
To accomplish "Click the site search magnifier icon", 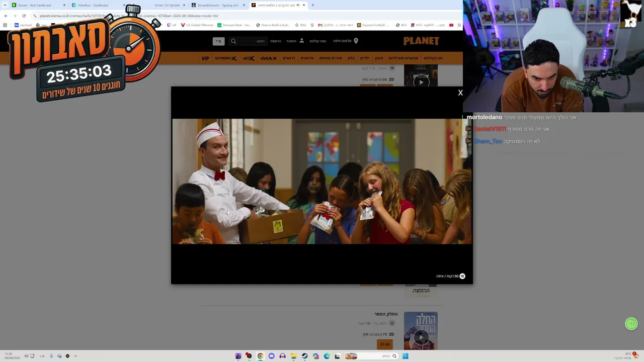I will (x=233, y=41).
